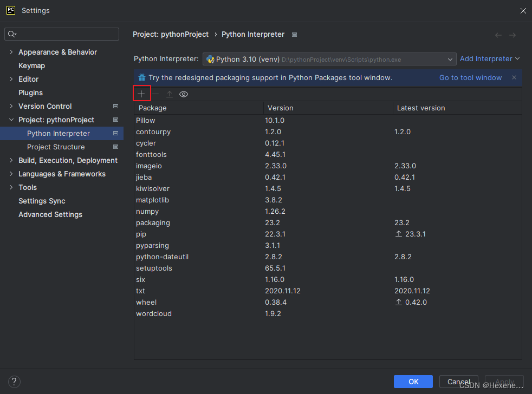
Task: Select the Pillow package row
Action: click(x=328, y=120)
